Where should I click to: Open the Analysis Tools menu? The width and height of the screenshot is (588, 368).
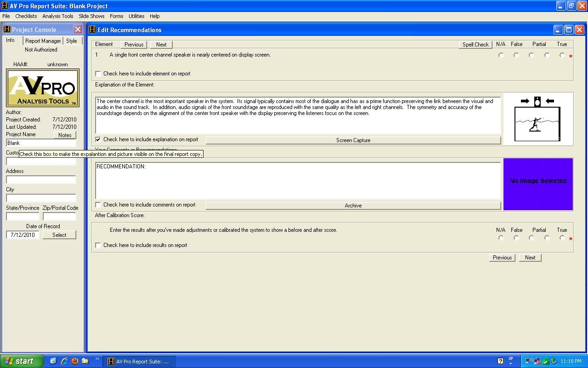[57, 16]
